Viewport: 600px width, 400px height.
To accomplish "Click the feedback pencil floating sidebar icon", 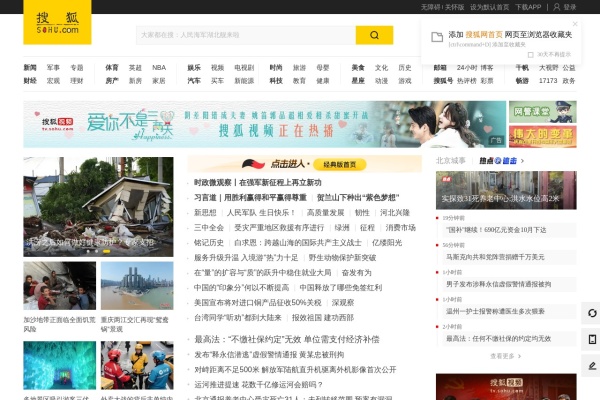I will (592, 366).
